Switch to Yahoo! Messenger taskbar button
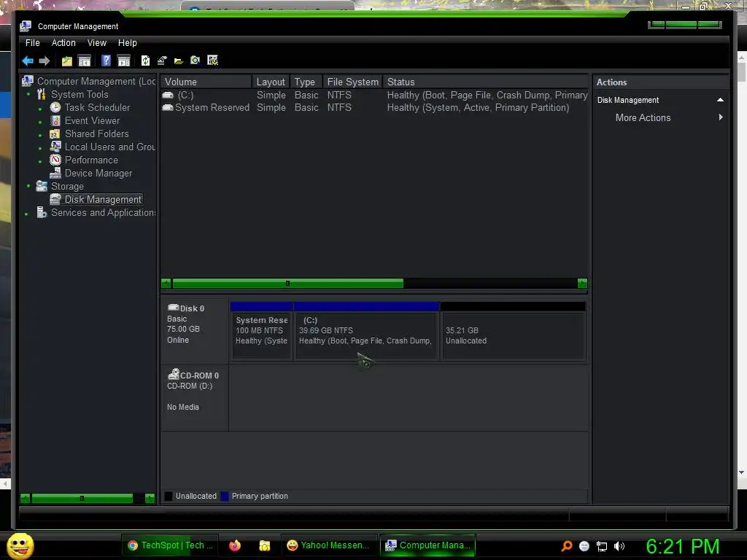Viewport: 747px width, 560px height. tap(328, 545)
